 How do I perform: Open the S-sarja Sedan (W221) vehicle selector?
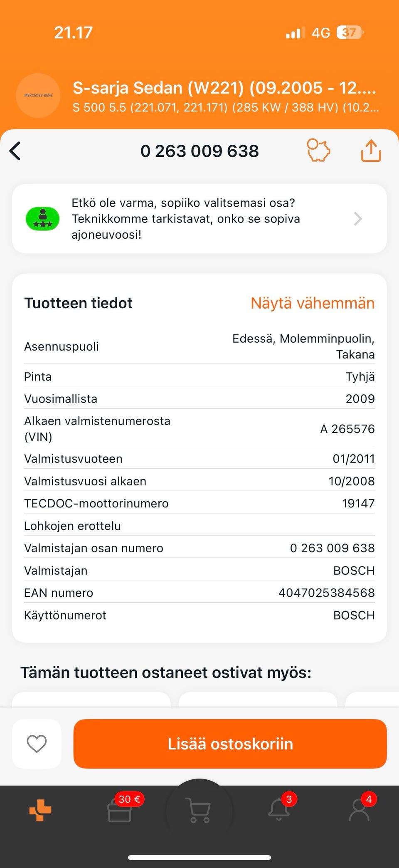click(x=224, y=88)
